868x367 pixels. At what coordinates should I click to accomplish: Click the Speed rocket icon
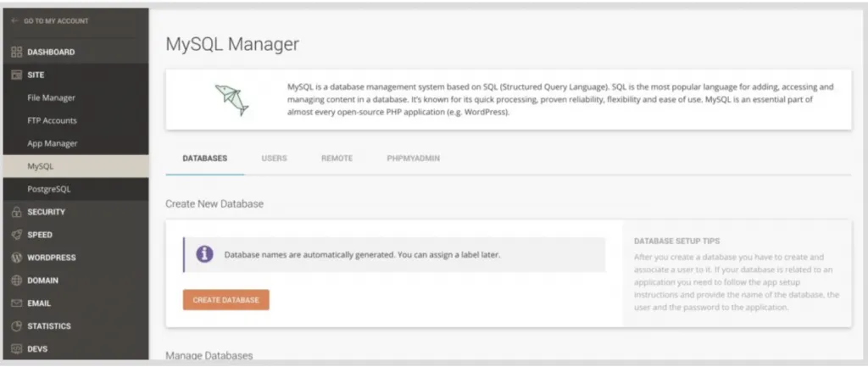tap(17, 235)
